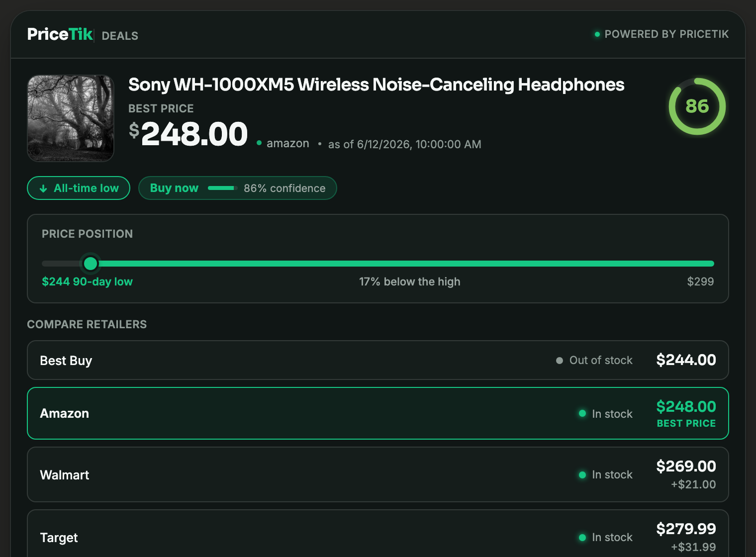756x557 pixels.
Task: Click the 86% confidence text
Action: click(x=284, y=188)
